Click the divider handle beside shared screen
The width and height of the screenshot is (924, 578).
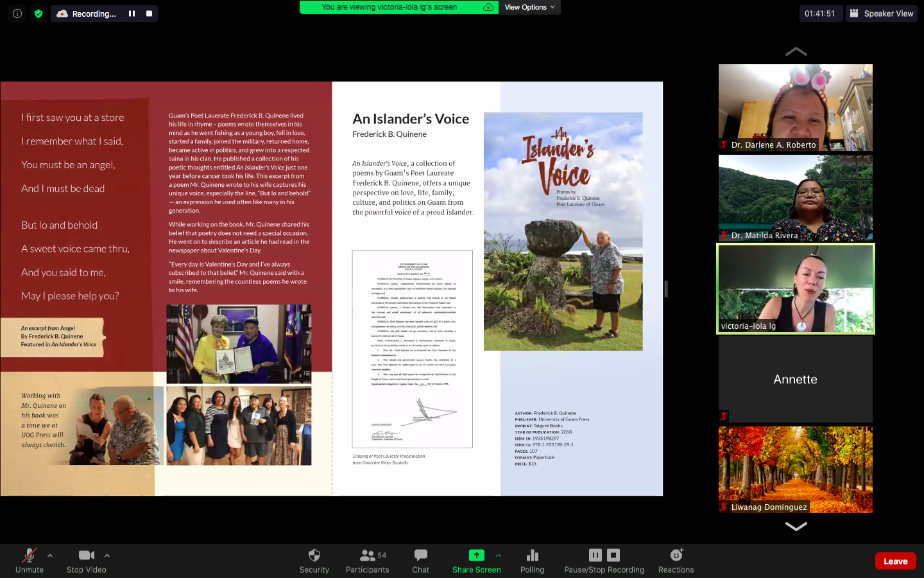pos(666,289)
